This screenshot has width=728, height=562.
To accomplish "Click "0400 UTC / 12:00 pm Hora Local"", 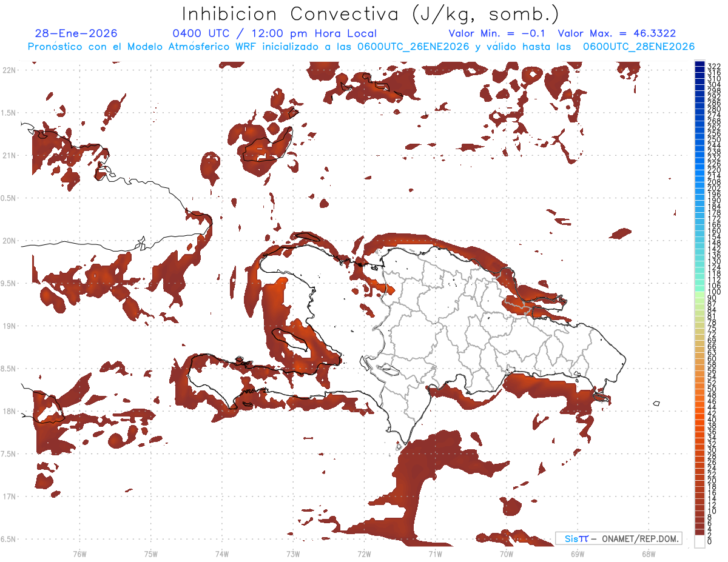I will click(x=274, y=34).
